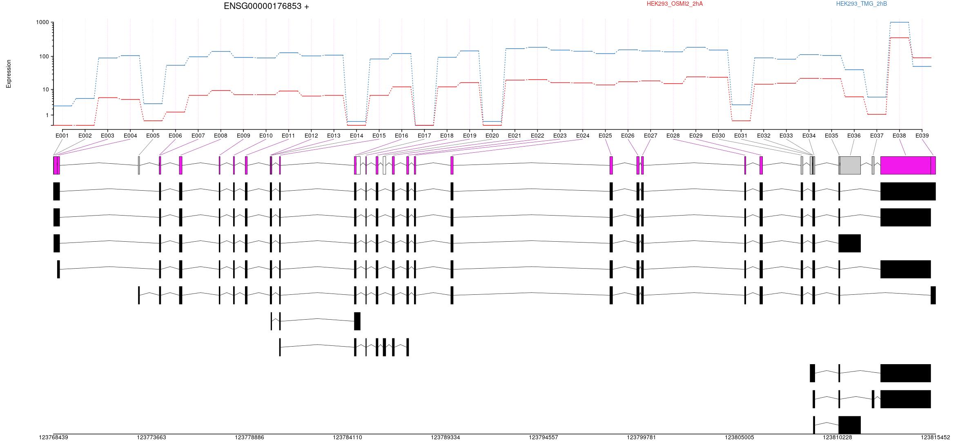
Task: Click exon label E014
Action: tap(356, 136)
